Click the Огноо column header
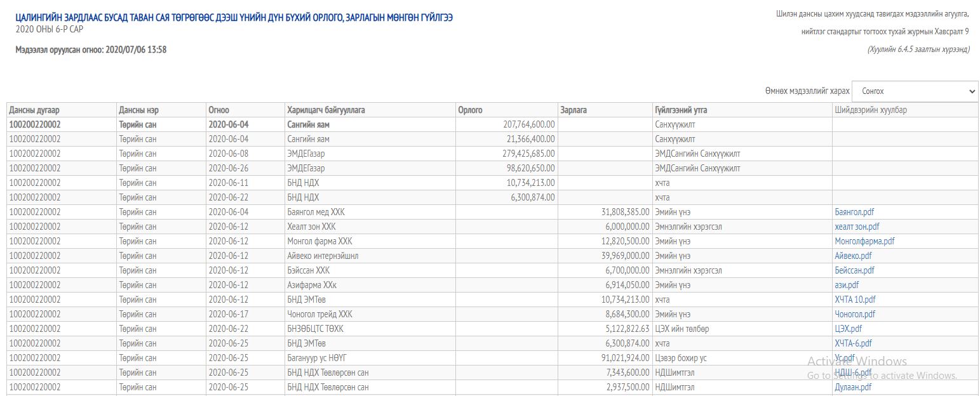This screenshot has width=980, height=396. [218, 110]
